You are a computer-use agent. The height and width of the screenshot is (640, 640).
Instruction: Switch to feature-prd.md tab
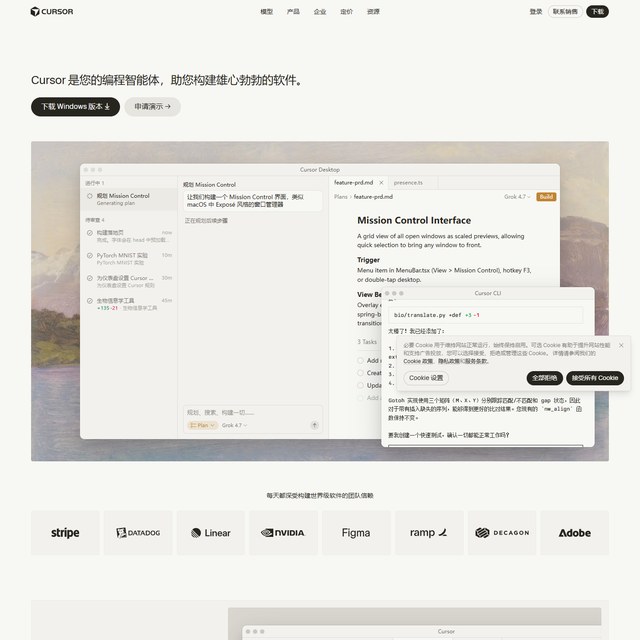[x=353, y=183]
